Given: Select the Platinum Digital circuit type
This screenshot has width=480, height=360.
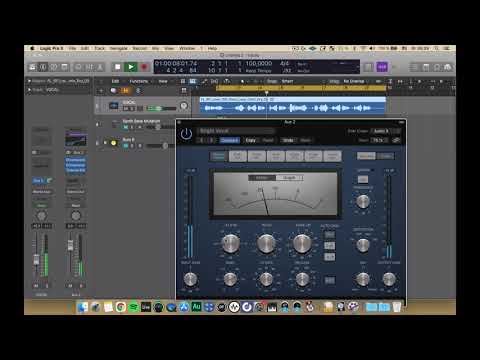Looking at the screenshot, I should point(218,156).
